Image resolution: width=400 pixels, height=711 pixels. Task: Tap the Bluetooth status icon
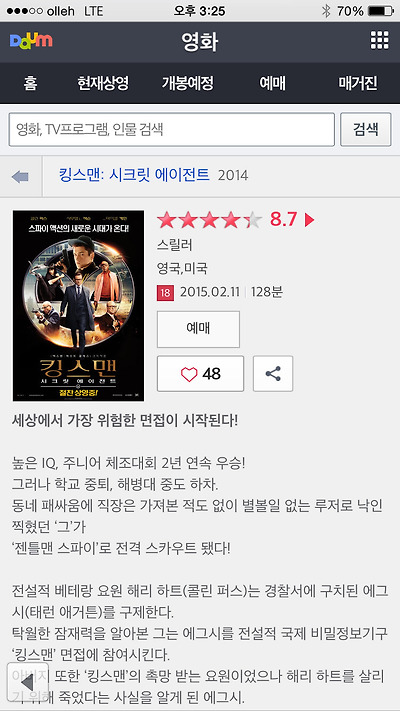(326, 11)
